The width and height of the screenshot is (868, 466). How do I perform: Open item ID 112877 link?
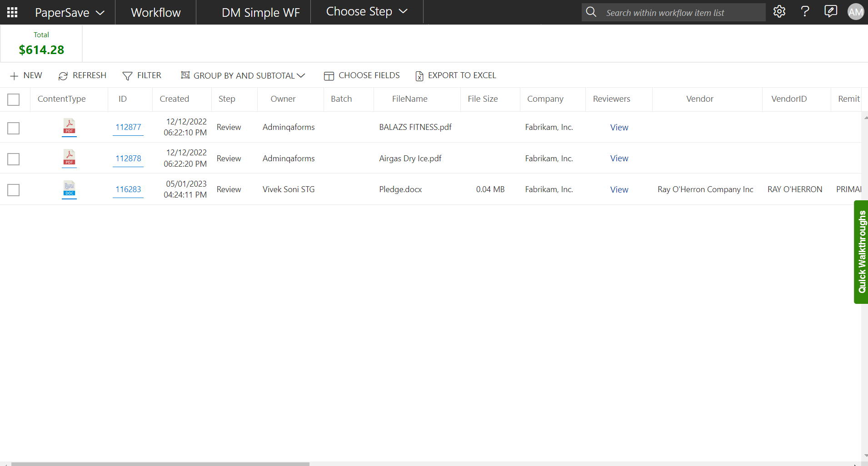point(128,127)
